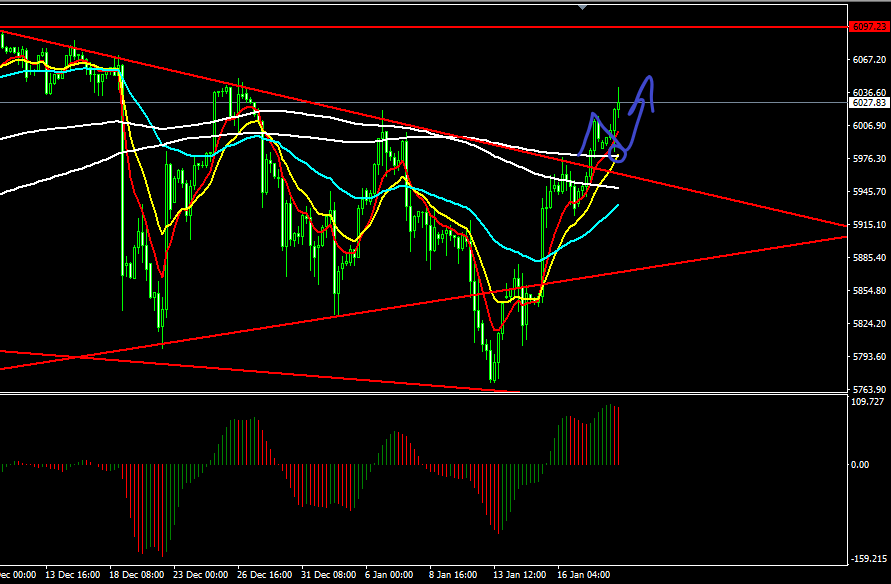This screenshot has width=891, height=584.
Task: Click the 6 Jan 00:00 time label
Action: point(389,575)
